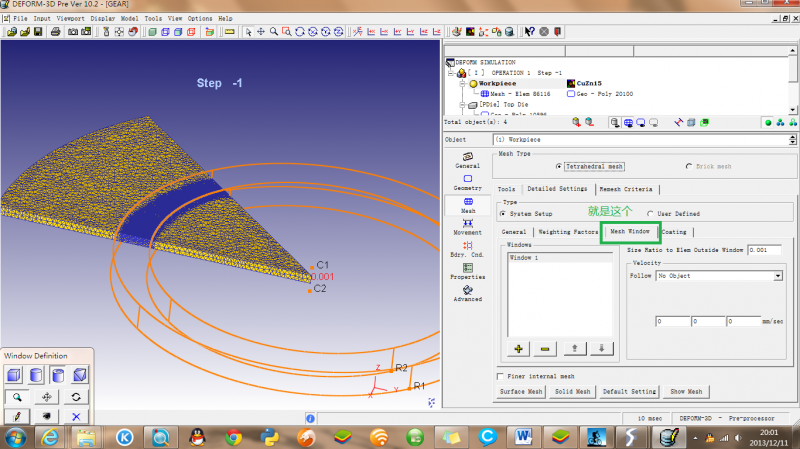This screenshot has height=449, width=800.
Task: Switch to the Weighting Factors tab
Action: coord(565,231)
